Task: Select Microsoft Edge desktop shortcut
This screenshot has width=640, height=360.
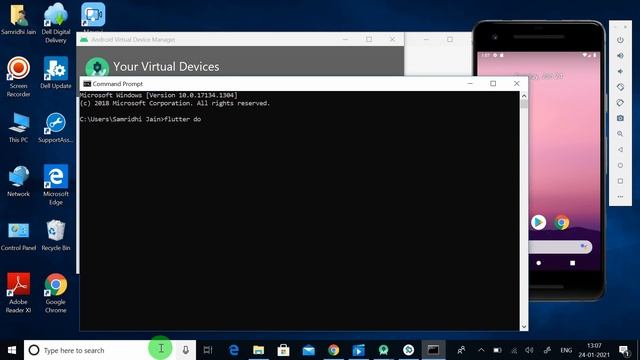Action: pyautogui.click(x=56, y=184)
